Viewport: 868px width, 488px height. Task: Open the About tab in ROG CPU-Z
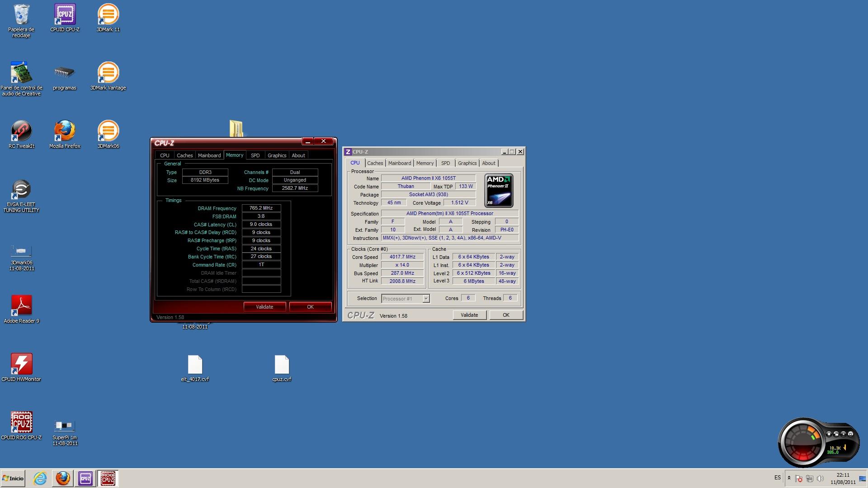point(298,155)
